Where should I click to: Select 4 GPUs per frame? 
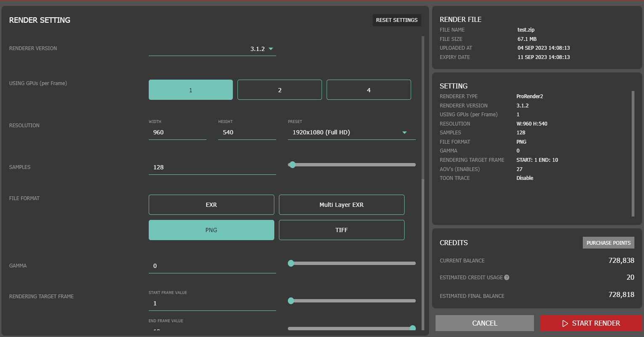point(368,90)
